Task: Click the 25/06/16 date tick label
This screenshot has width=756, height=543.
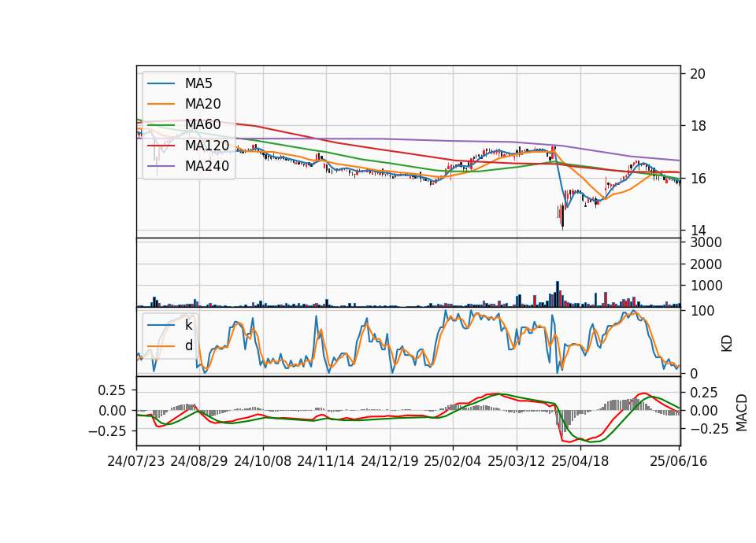Action: tap(678, 461)
